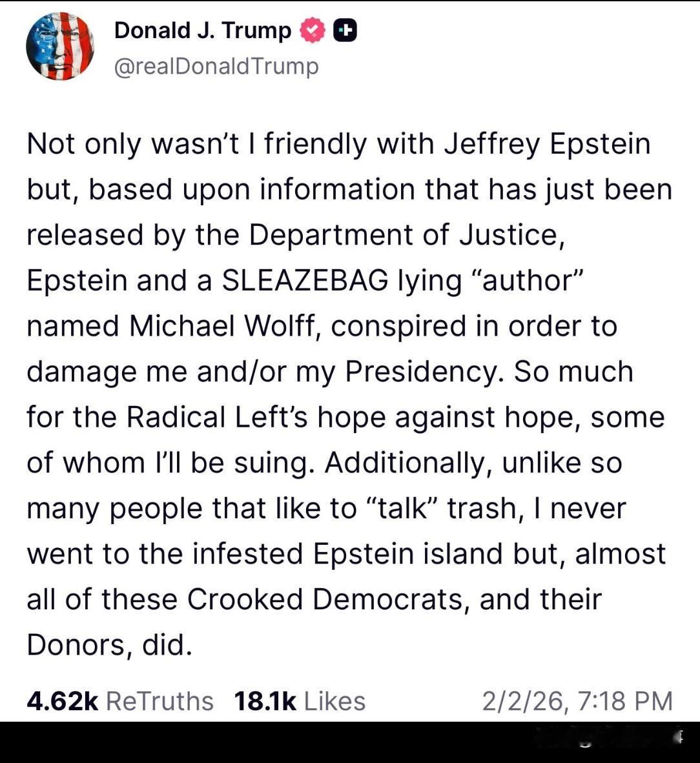Click the pink verified badge
Image resolution: width=700 pixels, height=763 pixels.
(x=313, y=31)
